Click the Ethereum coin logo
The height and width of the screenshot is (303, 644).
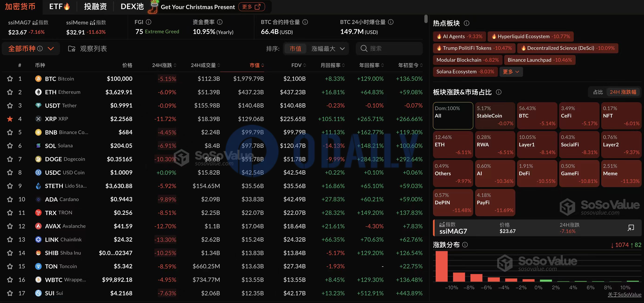(x=38, y=92)
